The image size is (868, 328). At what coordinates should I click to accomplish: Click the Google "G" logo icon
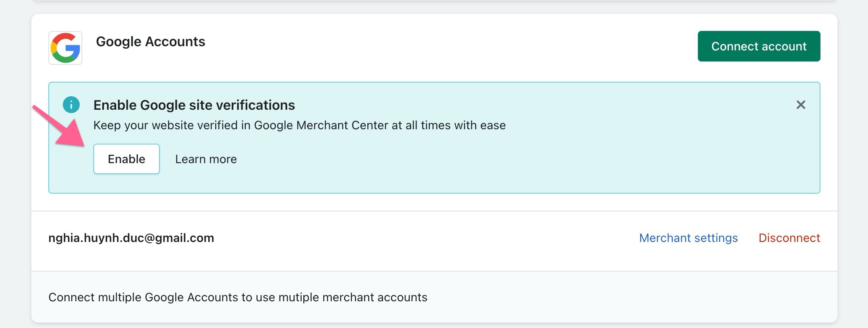tap(65, 48)
